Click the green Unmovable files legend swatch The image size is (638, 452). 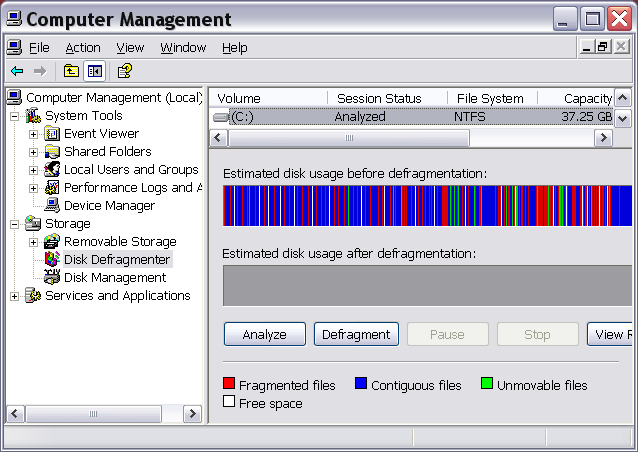coord(487,383)
